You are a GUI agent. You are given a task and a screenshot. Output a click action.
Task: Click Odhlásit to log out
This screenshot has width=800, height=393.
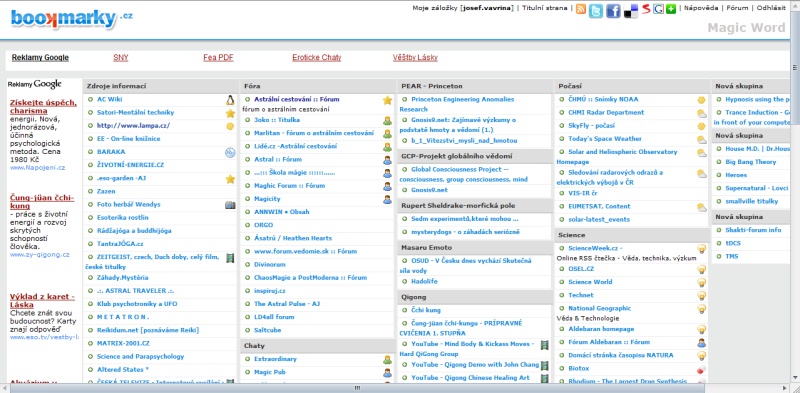(x=771, y=8)
